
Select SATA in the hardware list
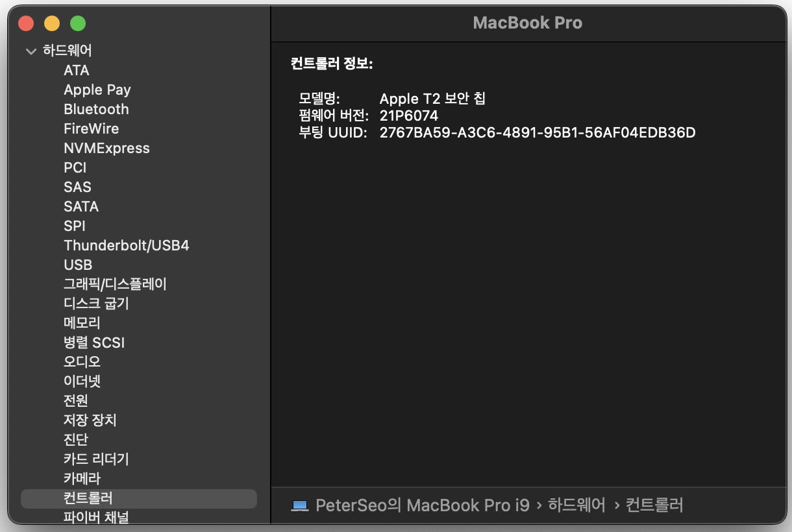pyautogui.click(x=81, y=206)
